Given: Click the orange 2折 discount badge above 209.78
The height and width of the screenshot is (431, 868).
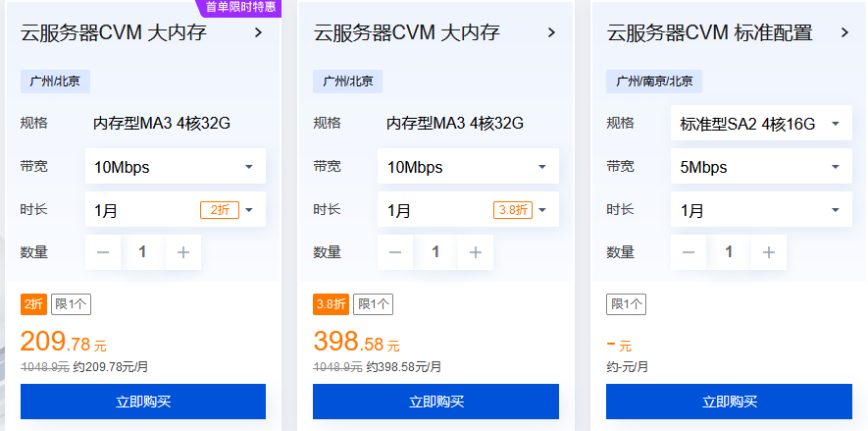Looking at the screenshot, I should click(33, 304).
